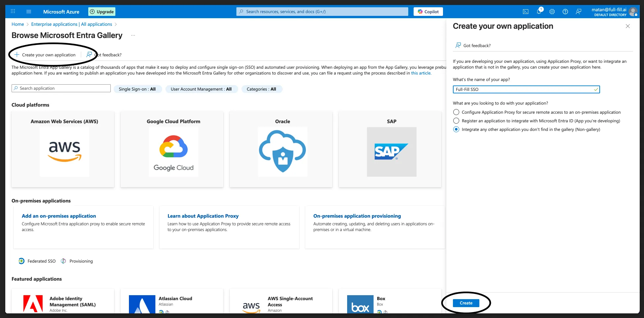
Task: Open the Single Sign-on filter
Action: coord(138,89)
